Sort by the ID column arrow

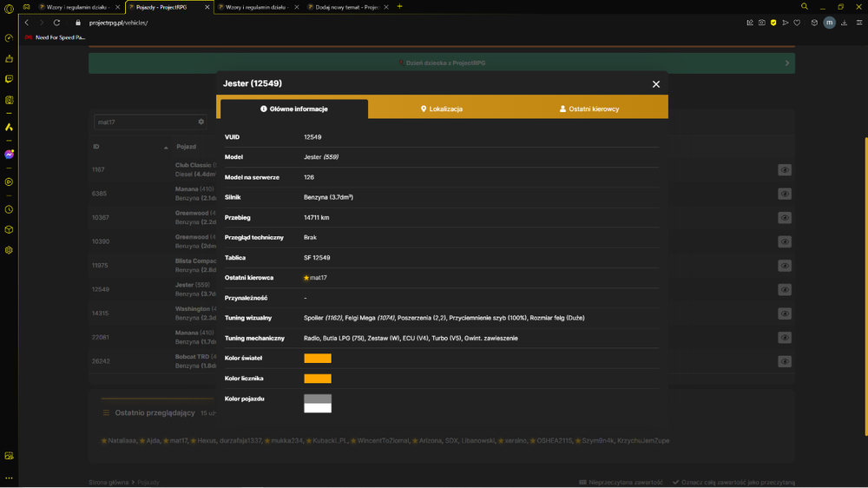(166, 148)
